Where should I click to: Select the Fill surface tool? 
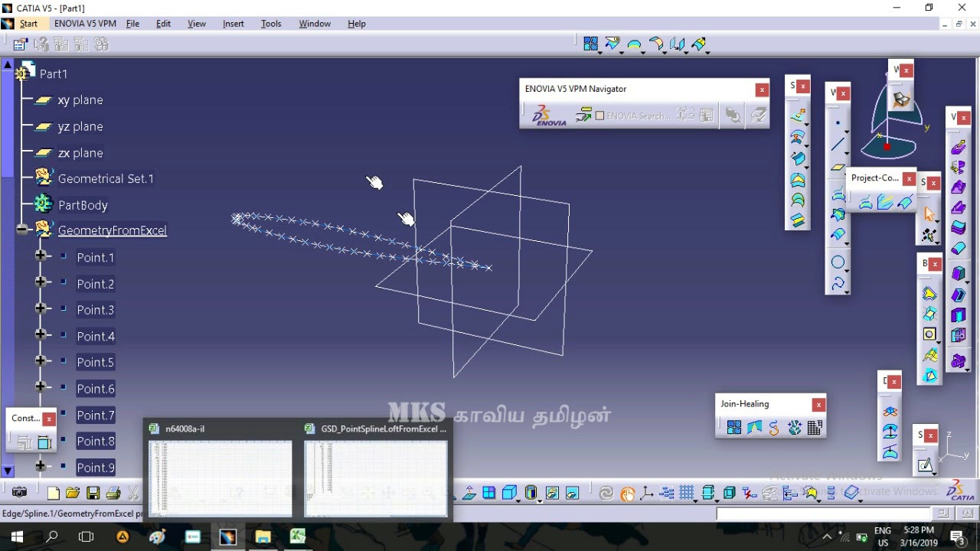798,181
